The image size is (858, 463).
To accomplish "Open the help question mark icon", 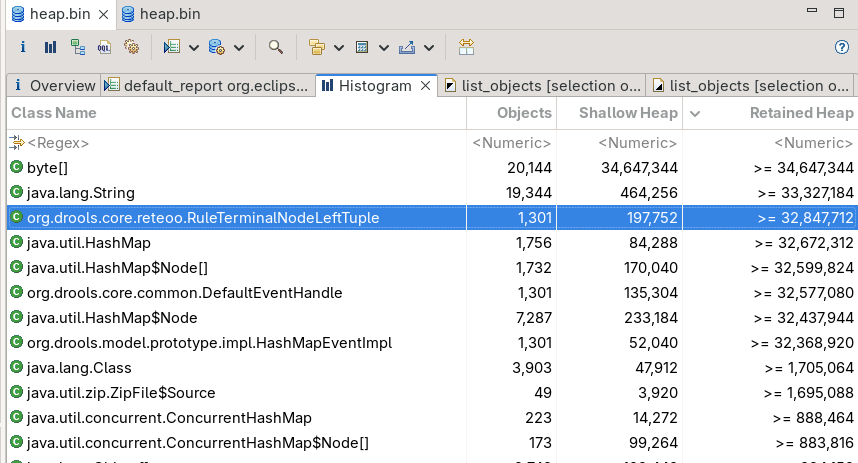I will pos(842,47).
